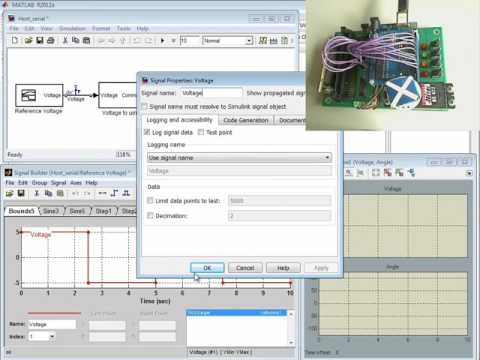The height and width of the screenshot is (360, 480).
Task: Click the pulse signal icon in Signal Builder
Action: [126, 193]
